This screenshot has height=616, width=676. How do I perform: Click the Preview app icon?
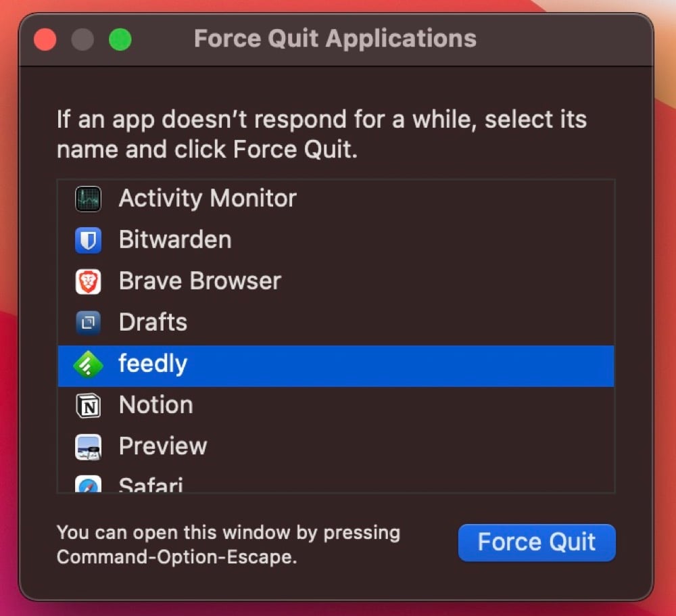click(x=88, y=447)
